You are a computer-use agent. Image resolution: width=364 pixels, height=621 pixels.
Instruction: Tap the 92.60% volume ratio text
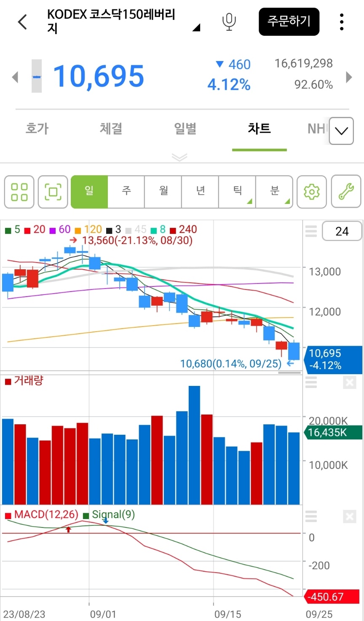click(x=313, y=85)
